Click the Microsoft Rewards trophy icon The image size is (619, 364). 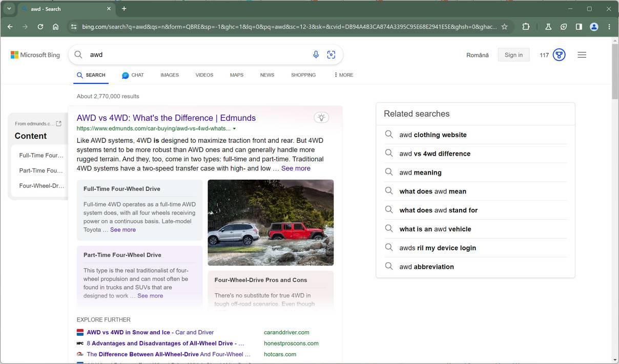(x=559, y=55)
